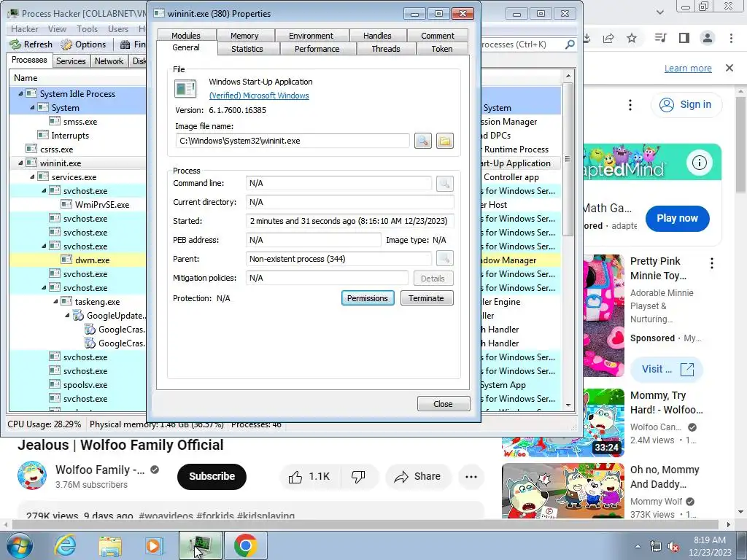Click the search icon in process search box

569,44
